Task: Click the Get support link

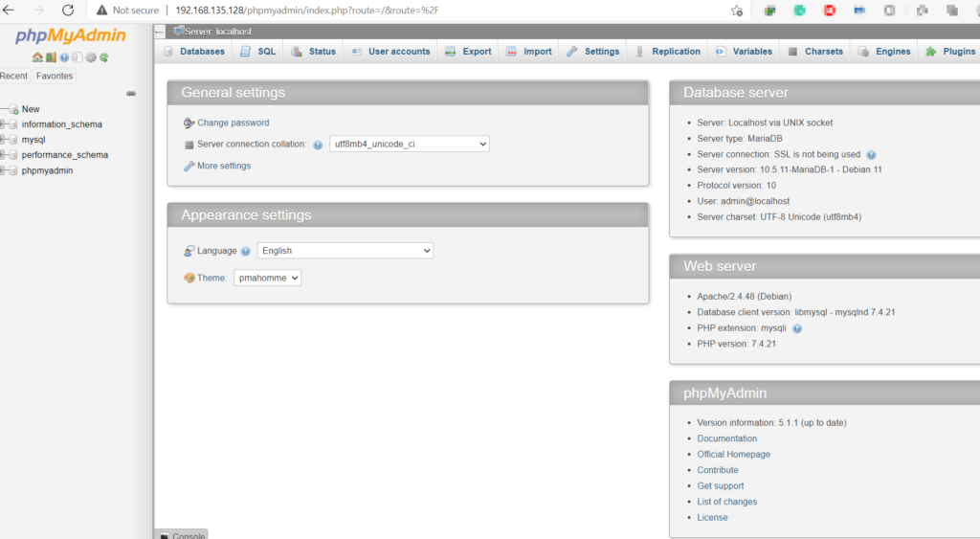Action: tap(721, 485)
